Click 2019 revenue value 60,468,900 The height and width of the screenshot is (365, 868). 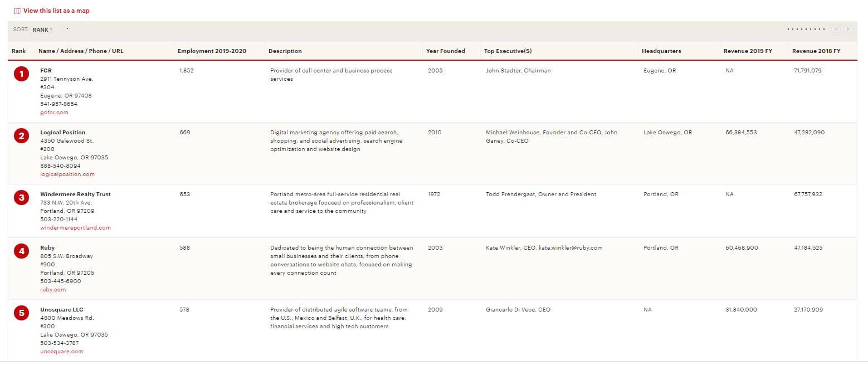pos(742,248)
